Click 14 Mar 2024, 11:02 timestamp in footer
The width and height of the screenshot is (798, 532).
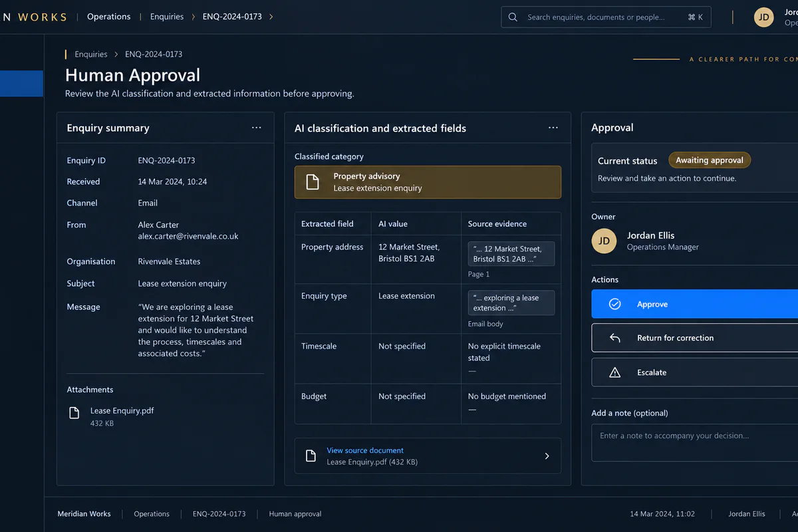(x=662, y=514)
